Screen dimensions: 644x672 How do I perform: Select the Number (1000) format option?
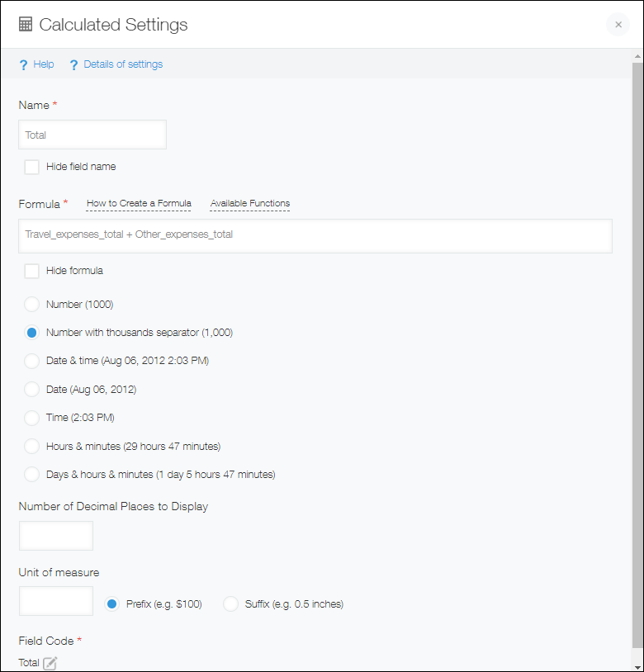tap(31, 304)
